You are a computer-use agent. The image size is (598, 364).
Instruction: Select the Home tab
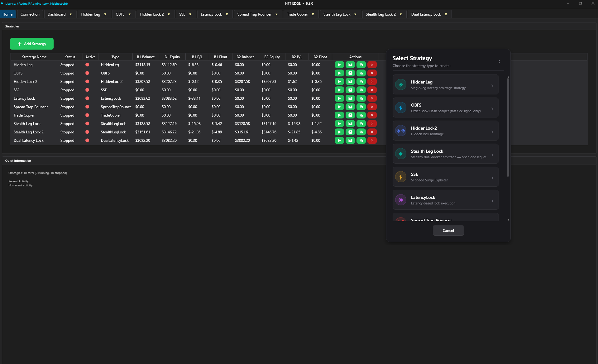click(x=7, y=14)
